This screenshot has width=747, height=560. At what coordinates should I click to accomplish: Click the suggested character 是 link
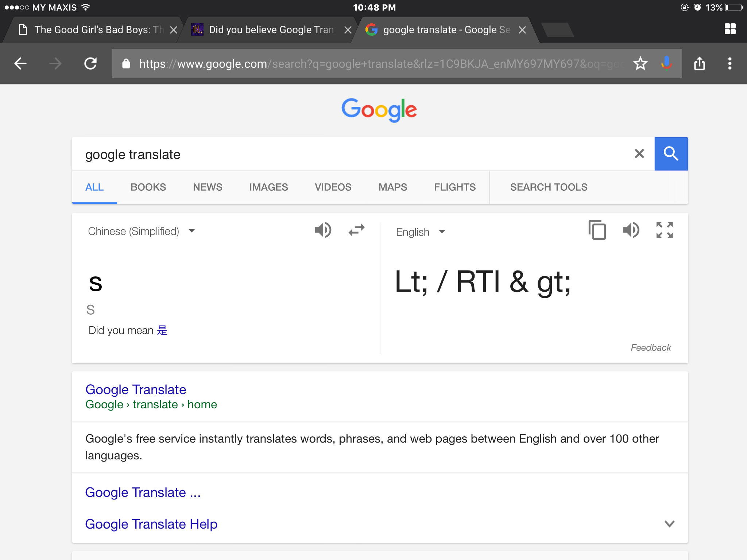[x=162, y=330]
